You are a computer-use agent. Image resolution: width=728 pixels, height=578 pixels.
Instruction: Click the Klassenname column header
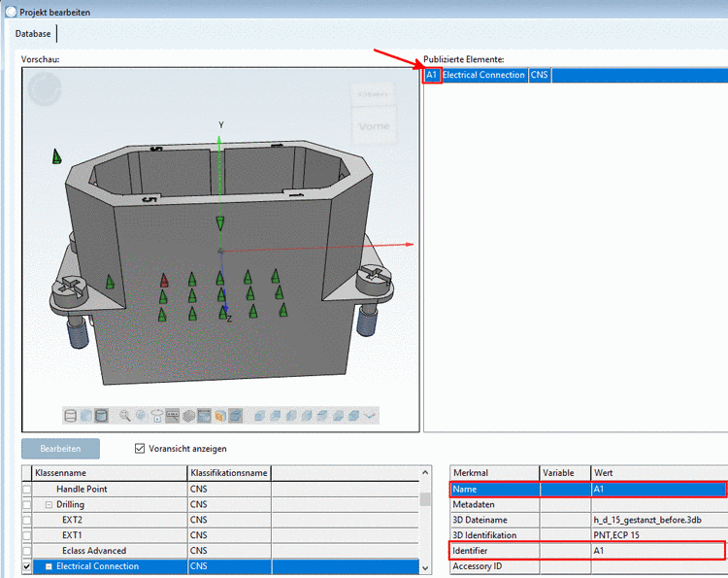coord(110,473)
